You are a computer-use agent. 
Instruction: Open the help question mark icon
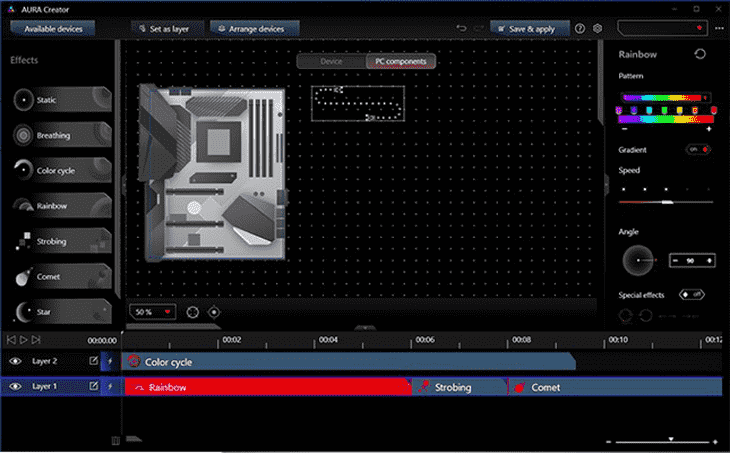coord(580,28)
